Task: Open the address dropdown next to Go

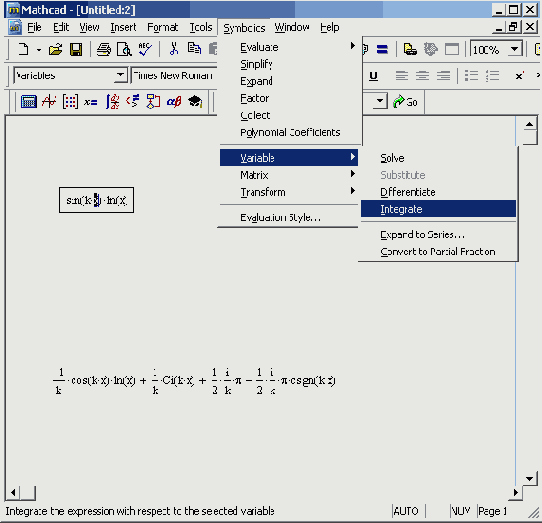Action: [380, 101]
